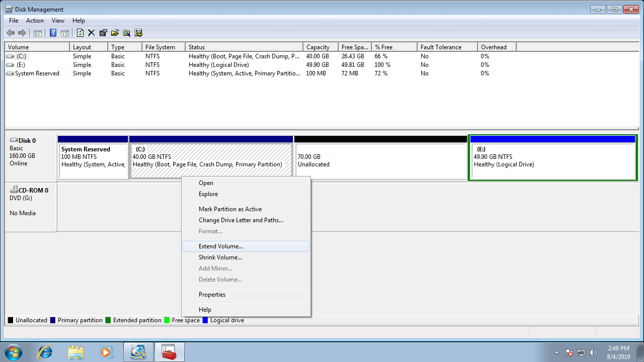Open the View menu
The height and width of the screenshot is (362, 644).
[58, 21]
